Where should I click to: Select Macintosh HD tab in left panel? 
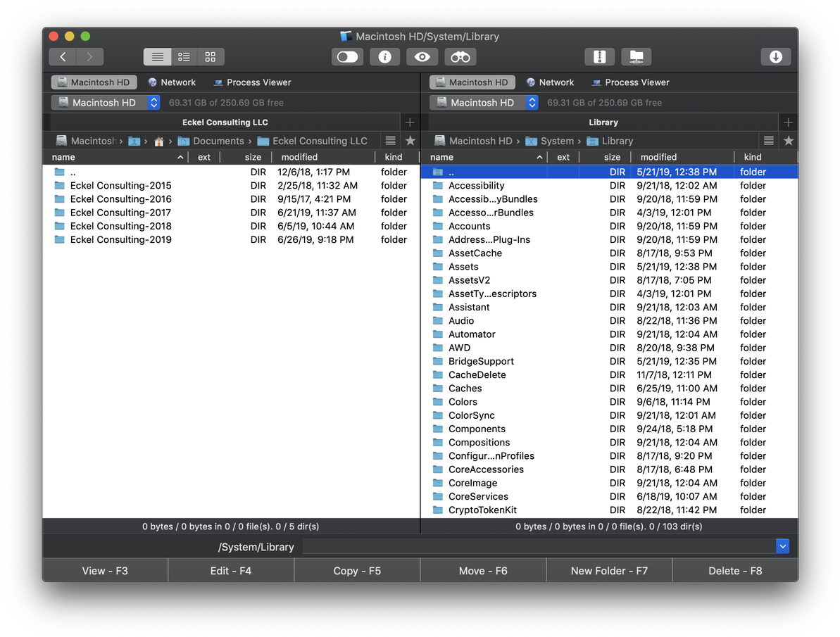pyautogui.click(x=94, y=82)
